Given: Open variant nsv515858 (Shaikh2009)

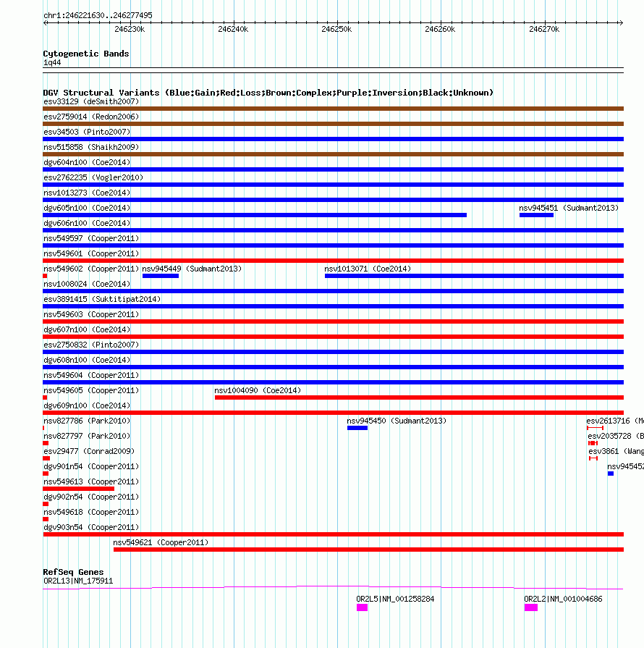Looking at the screenshot, I should pos(91,147).
